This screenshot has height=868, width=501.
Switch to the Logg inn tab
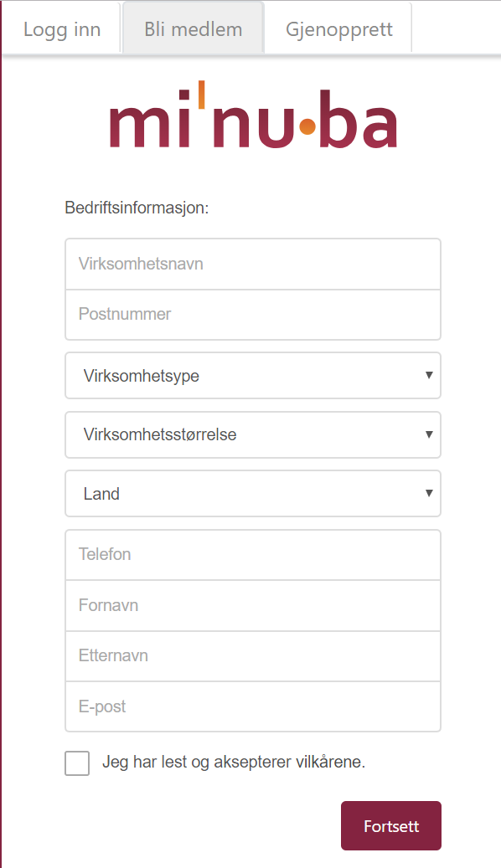[x=62, y=28]
